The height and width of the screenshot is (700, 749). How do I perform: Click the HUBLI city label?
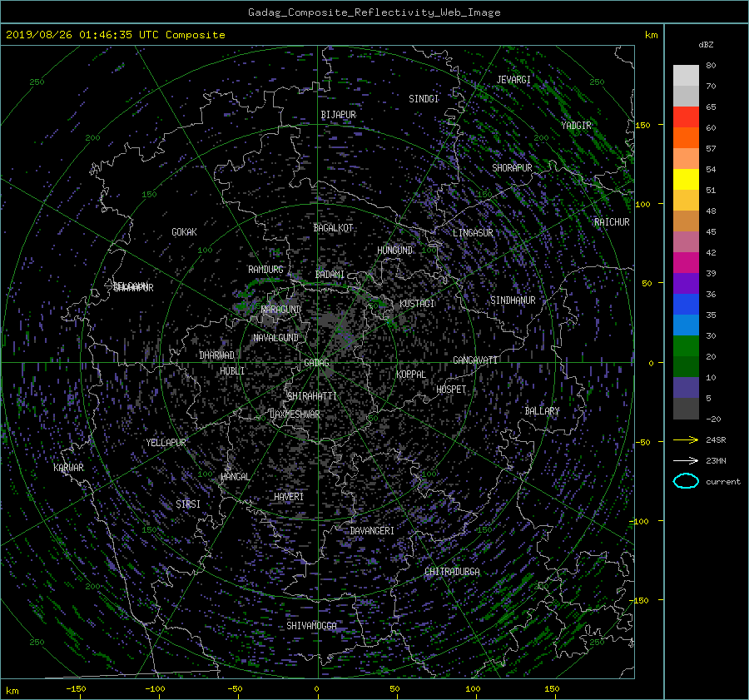click(232, 371)
